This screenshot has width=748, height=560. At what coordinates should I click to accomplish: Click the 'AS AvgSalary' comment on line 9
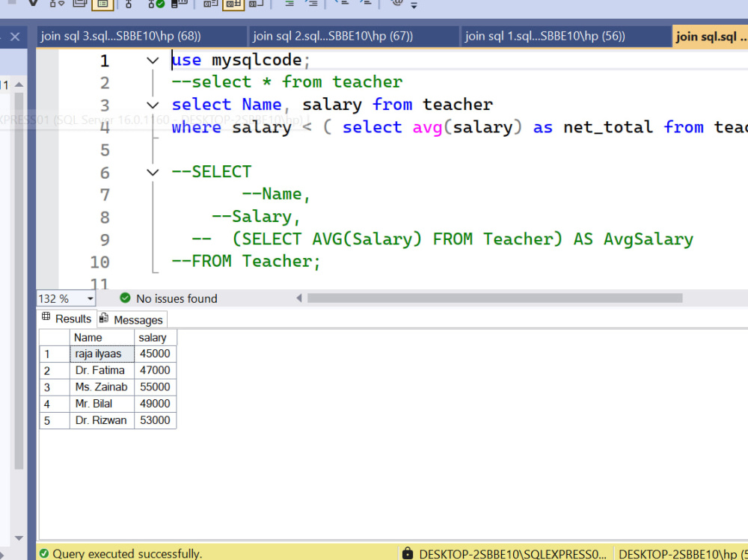point(634,239)
